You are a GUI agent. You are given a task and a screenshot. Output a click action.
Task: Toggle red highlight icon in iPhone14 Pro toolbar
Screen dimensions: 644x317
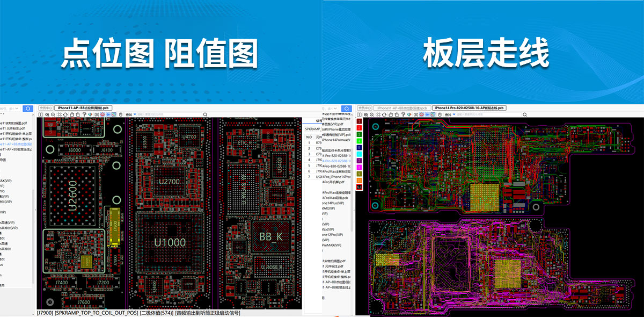tap(422, 114)
